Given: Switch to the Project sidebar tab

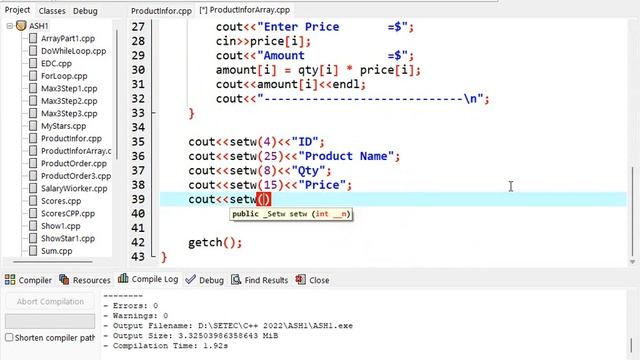Looking at the screenshot, I should tap(17, 10).
